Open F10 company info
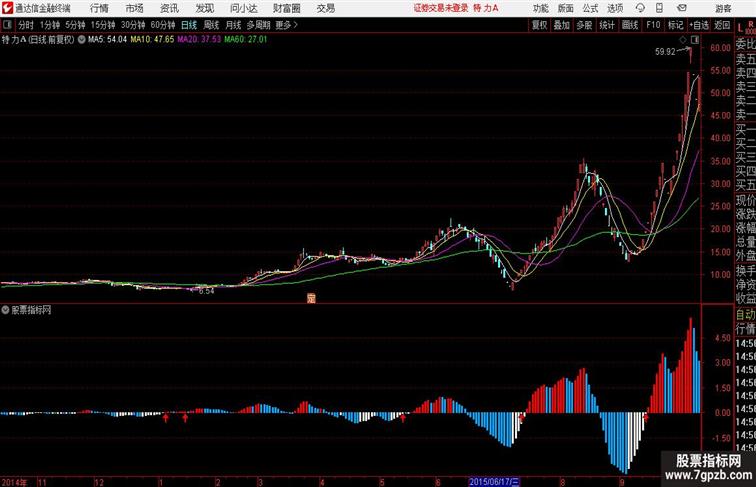 click(653, 25)
